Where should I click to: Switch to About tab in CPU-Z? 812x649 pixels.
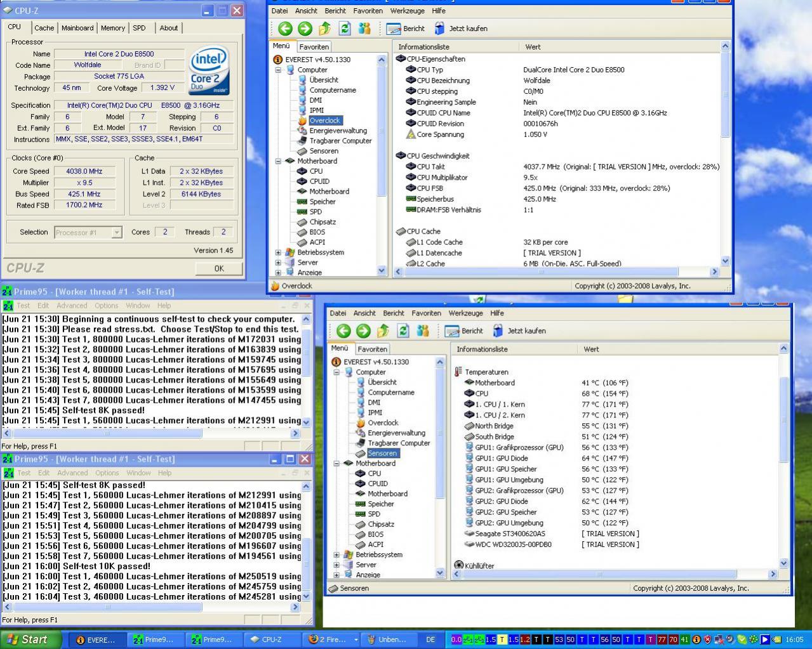[168, 28]
